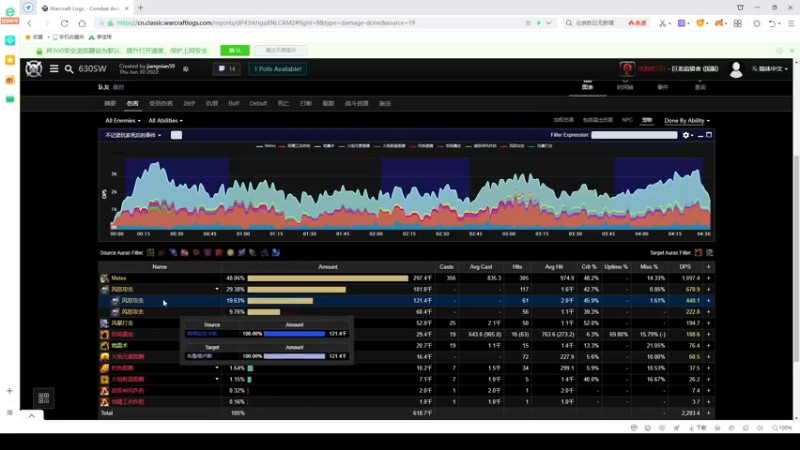The height and width of the screenshot is (450, 800).
Task: Switch to Buff tab
Action: 234,104
